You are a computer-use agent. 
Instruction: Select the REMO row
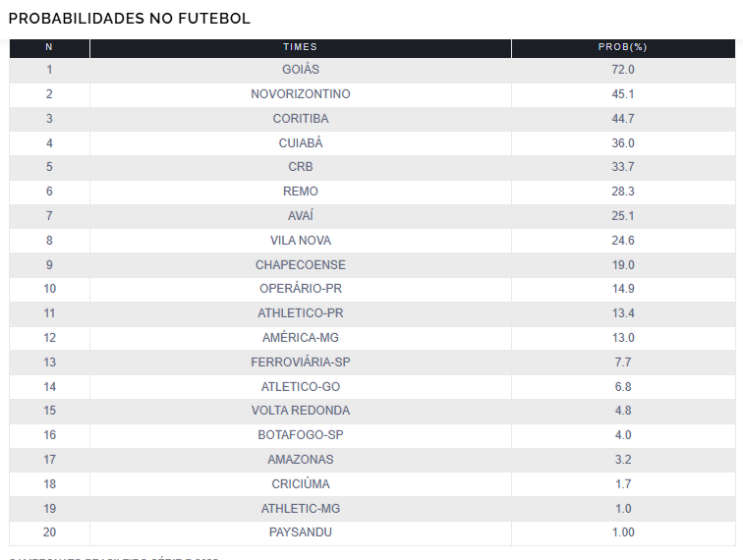pos(372,192)
